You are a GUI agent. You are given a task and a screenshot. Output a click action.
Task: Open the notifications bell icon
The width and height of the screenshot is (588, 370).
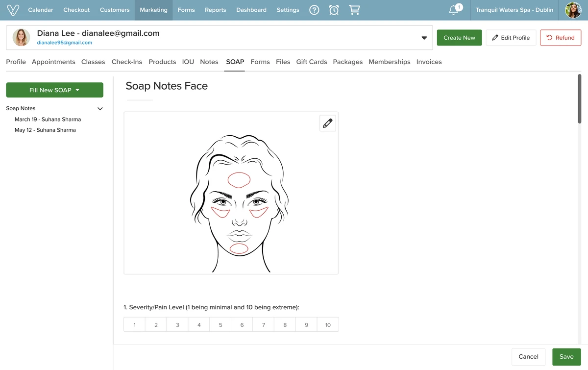tap(454, 10)
